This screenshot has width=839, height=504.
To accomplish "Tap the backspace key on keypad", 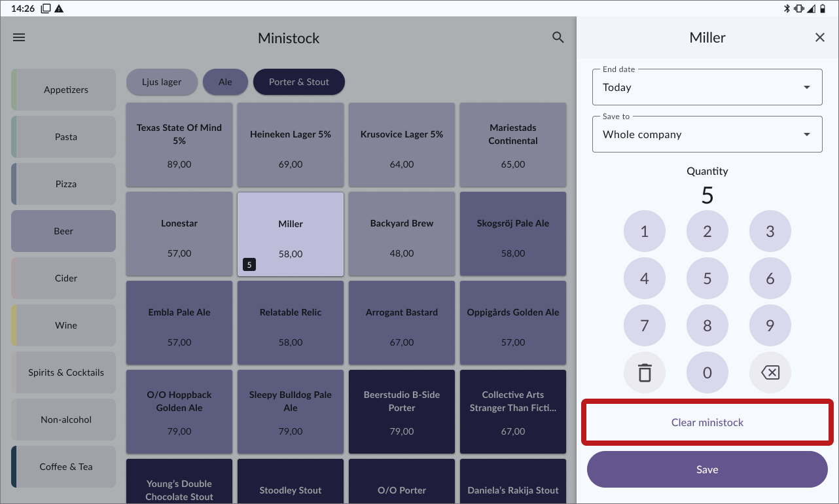I will point(770,372).
